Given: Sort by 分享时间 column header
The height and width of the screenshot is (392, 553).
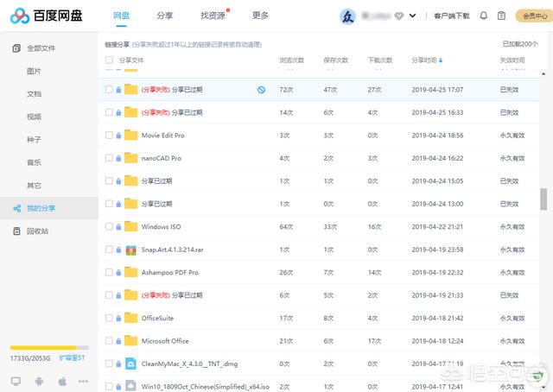Looking at the screenshot, I should (x=424, y=60).
